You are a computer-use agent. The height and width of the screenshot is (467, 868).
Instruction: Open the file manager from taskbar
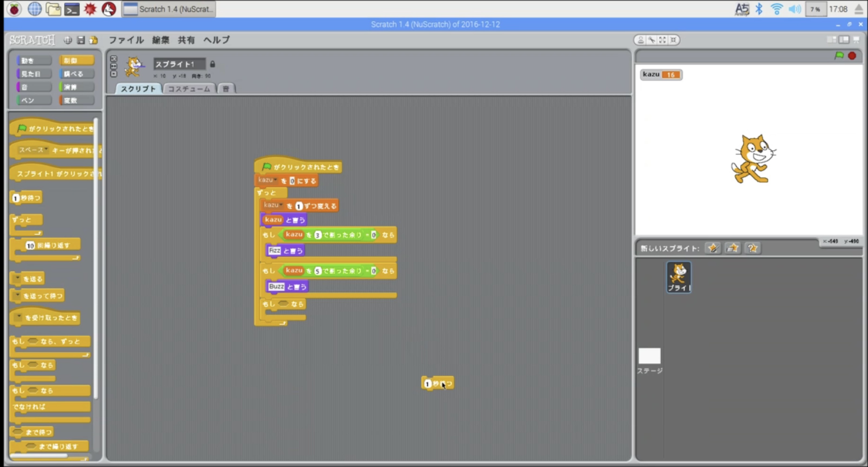(53, 9)
